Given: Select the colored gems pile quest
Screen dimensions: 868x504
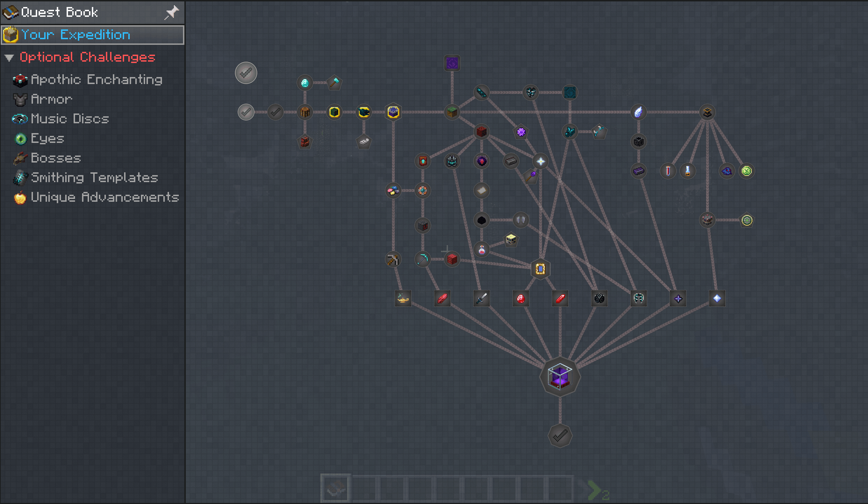Looking at the screenshot, I should tap(393, 191).
